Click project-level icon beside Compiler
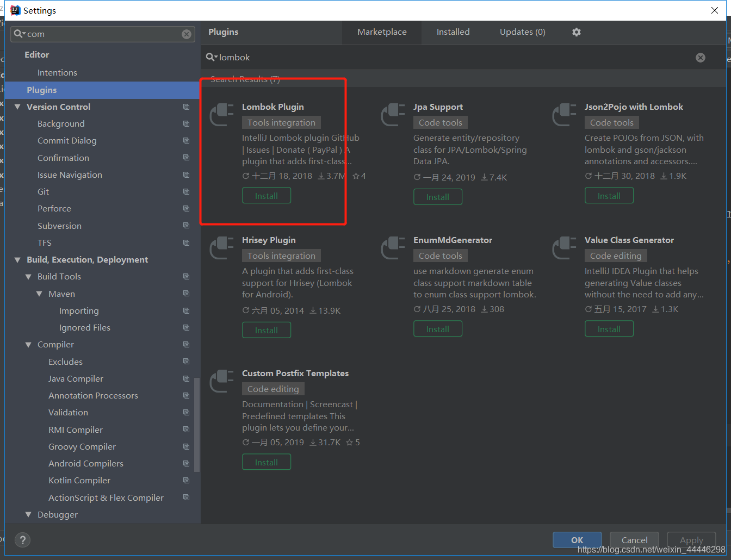This screenshot has height=560, width=731. coord(187,345)
